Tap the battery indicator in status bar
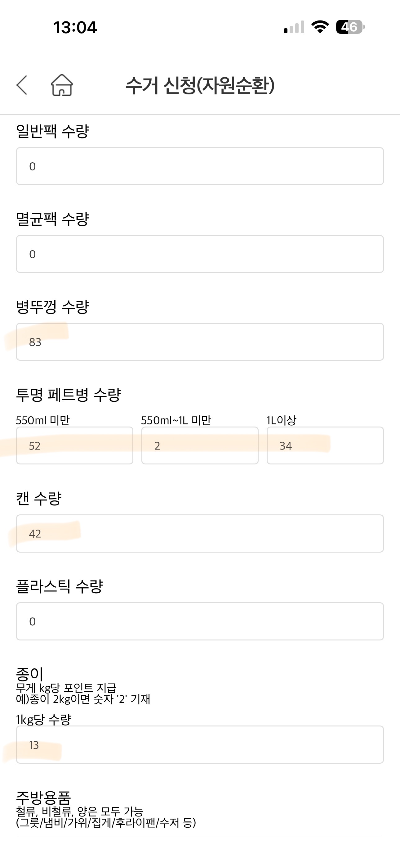This screenshot has width=400, height=868. coord(350,27)
